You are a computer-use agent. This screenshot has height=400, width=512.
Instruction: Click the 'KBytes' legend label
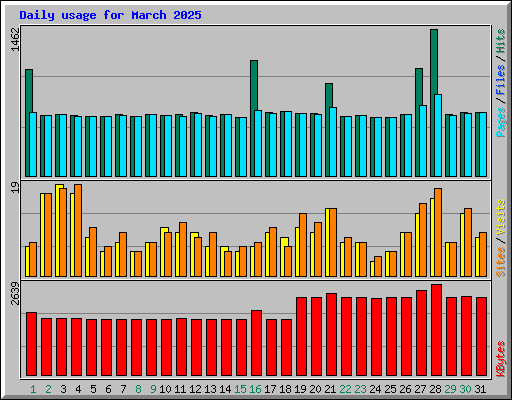[x=501, y=359]
